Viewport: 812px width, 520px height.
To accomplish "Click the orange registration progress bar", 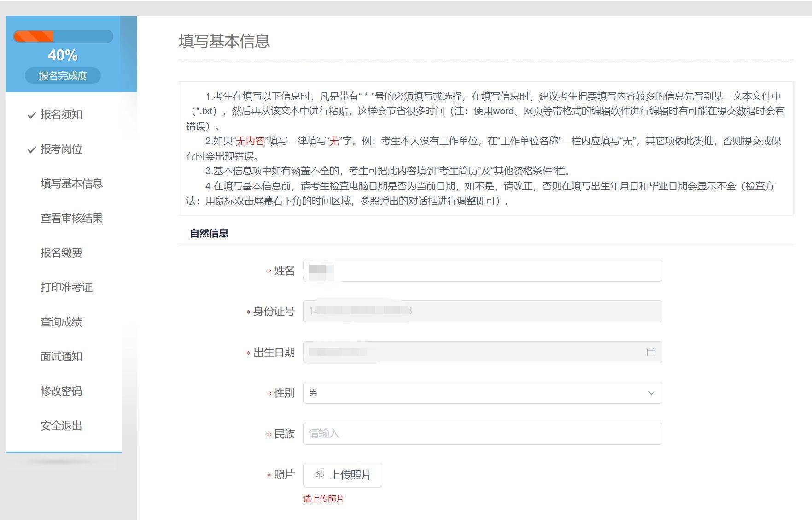I will (63, 36).
